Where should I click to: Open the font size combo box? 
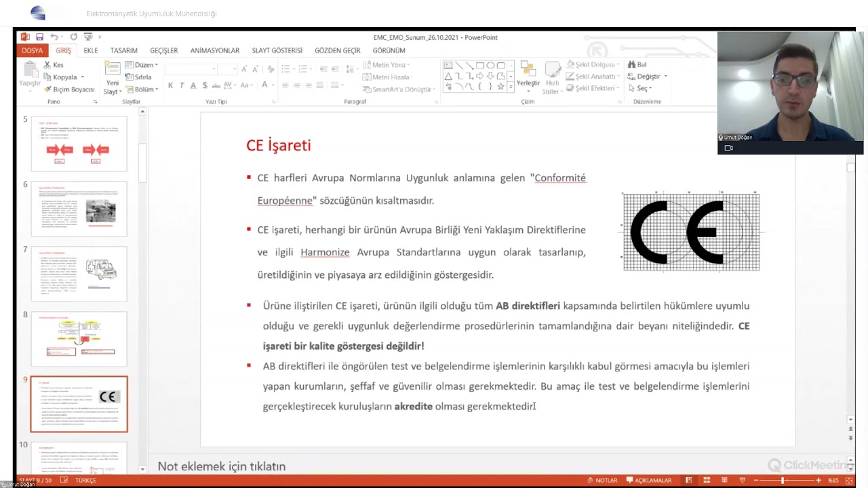[x=228, y=69]
